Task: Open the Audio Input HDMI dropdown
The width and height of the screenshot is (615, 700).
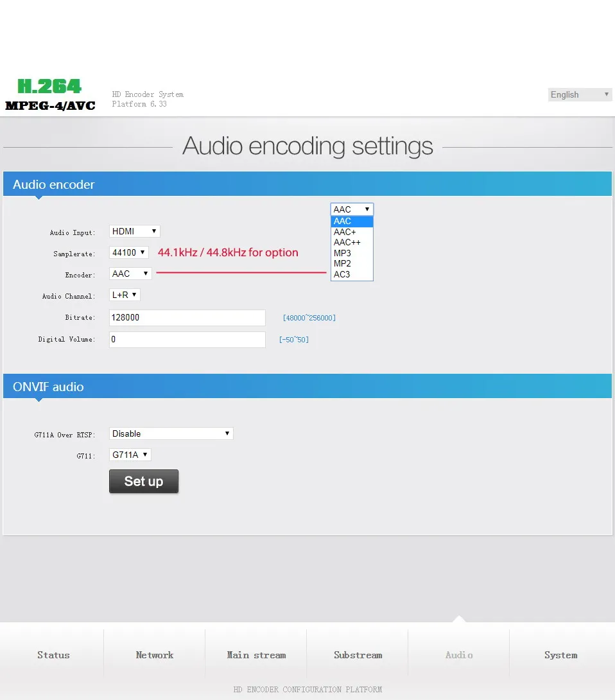Action: pos(134,231)
